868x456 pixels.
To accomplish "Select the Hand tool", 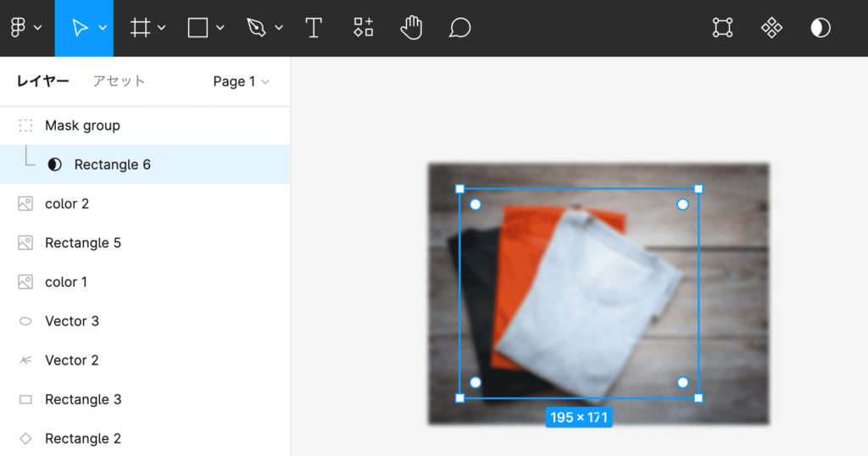I will coord(411,28).
